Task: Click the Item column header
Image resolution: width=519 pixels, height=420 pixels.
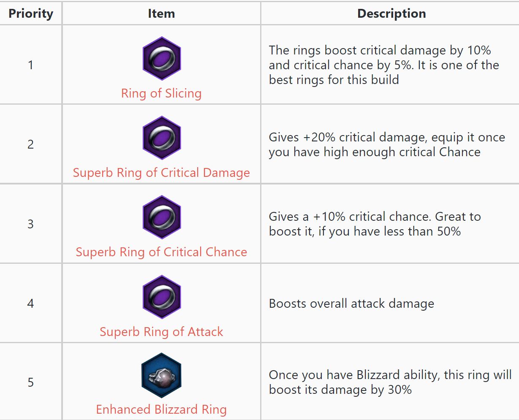Action: [161, 14]
